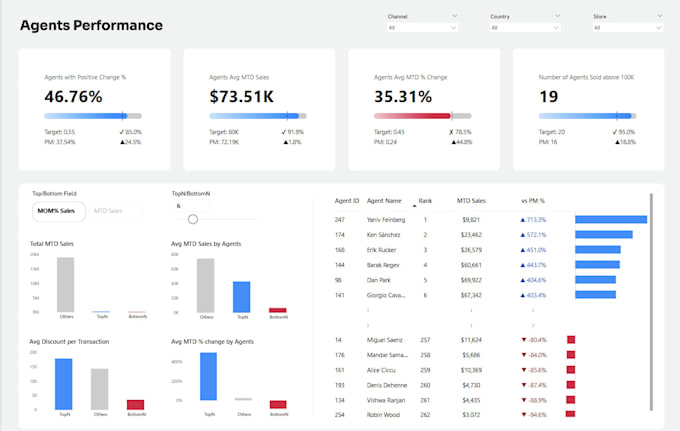Click the KPI value 19

click(549, 97)
